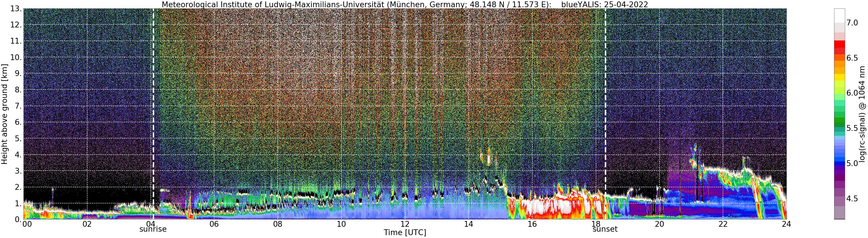This screenshot has height=238, width=868.
Task: Click the colorbar tick label "5.0"
Action: (x=852, y=163)
